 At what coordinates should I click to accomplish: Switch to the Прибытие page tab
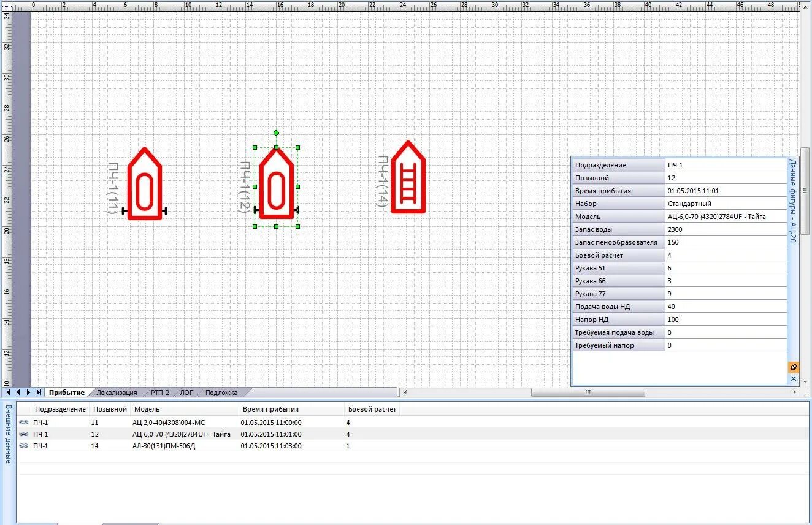pos(67,393)
